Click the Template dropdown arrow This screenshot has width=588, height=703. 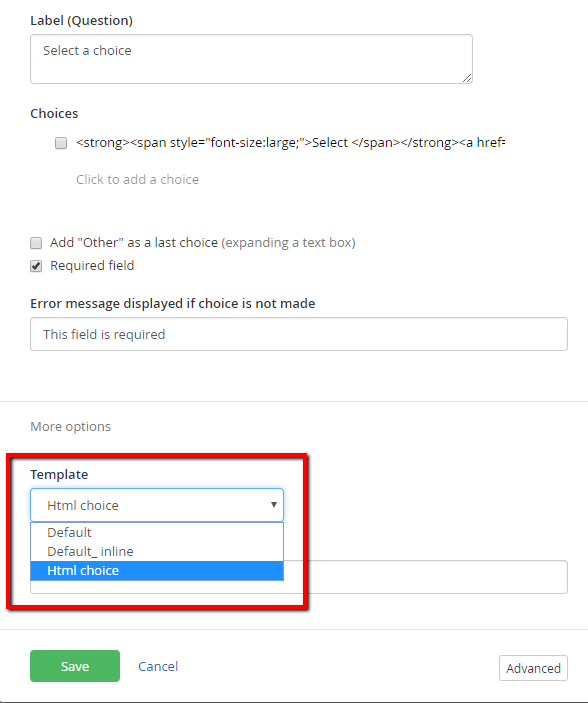tap(274, 505)
